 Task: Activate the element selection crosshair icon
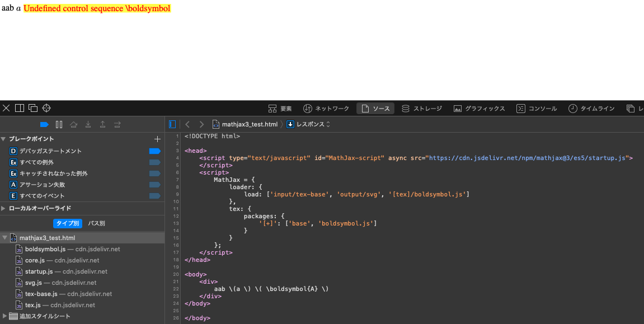pos(46,108)
